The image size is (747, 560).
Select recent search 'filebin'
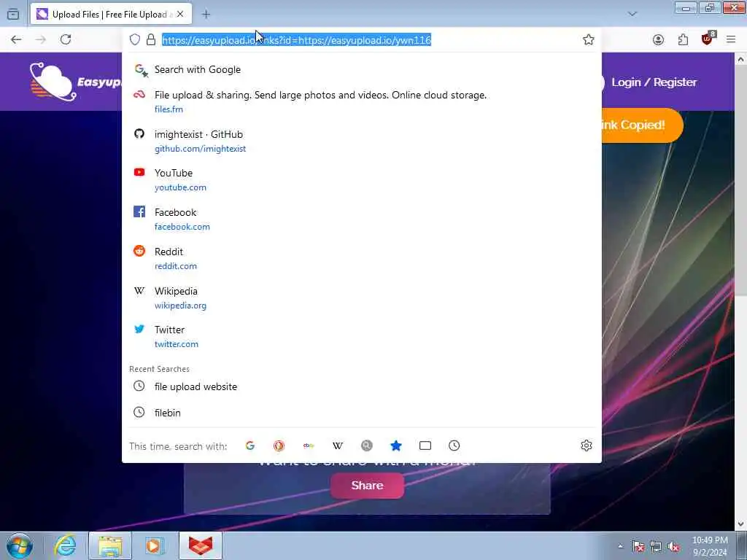coord(362,413)
